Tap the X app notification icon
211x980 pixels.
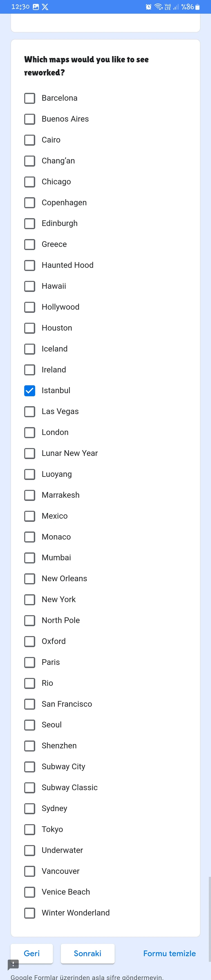45,7
